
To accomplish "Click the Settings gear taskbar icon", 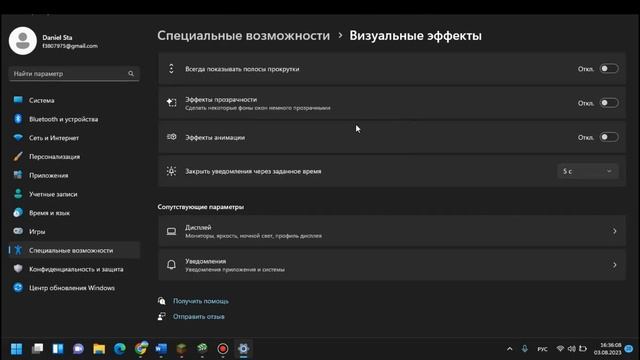I will click(x=243, y=349).
